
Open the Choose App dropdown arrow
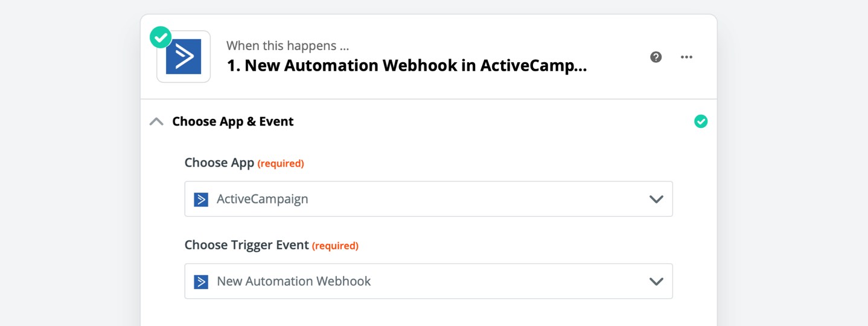[x=656, y=199]
